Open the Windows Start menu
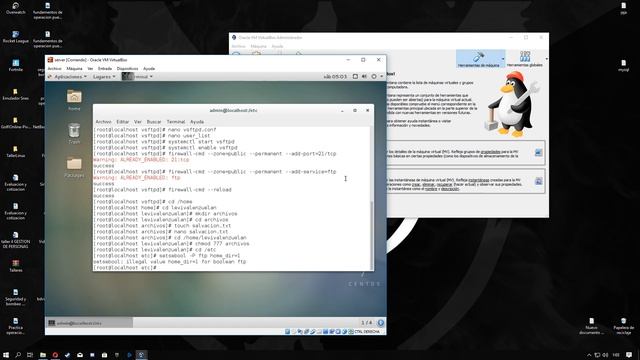 pos(6,355)
